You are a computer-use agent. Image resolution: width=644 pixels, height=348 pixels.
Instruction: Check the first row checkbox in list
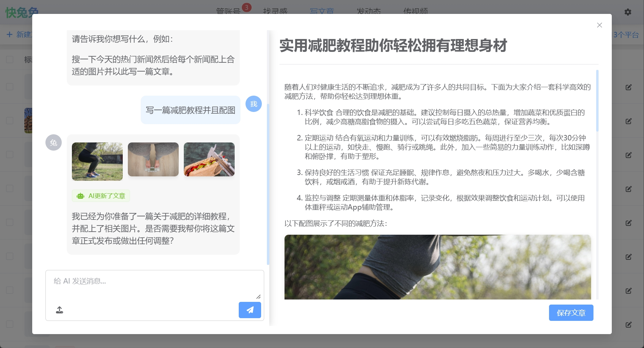(x=10, y=87)
